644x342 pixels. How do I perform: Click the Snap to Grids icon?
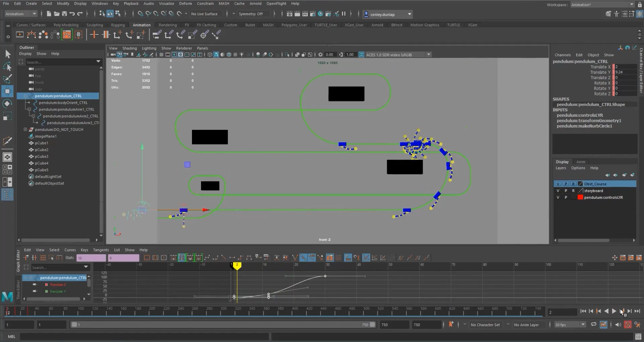[x=141, y=14]
